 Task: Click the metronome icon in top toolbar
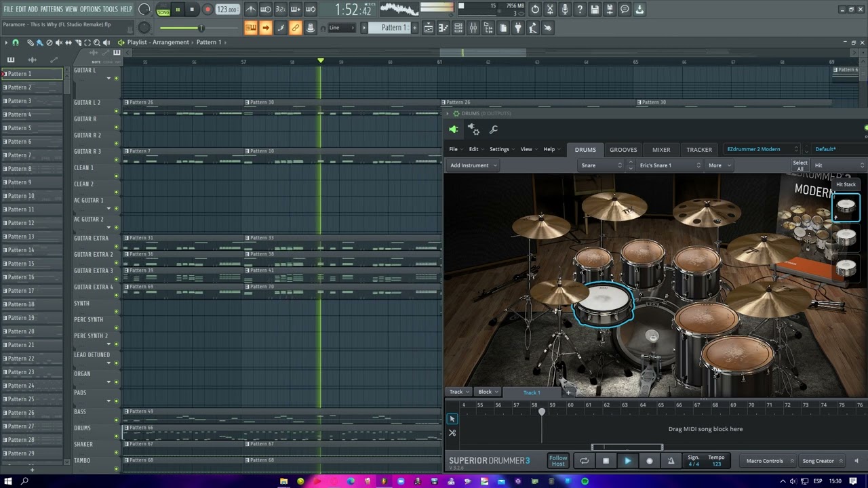tap(251, 9)
